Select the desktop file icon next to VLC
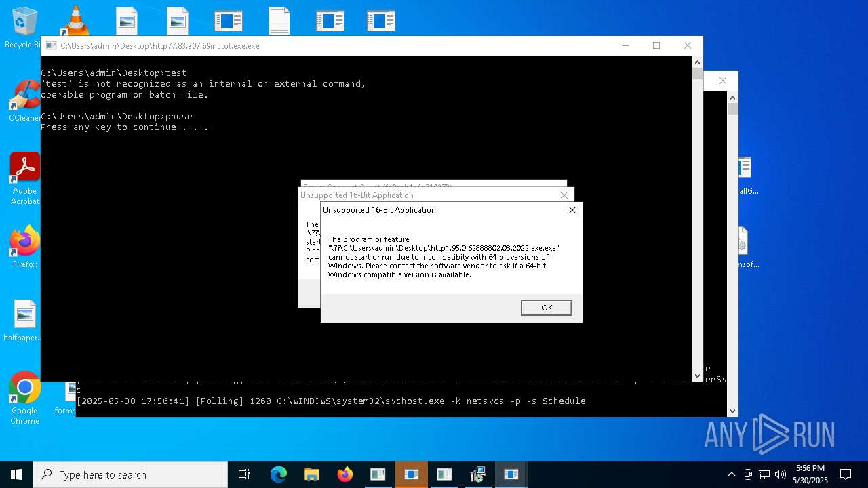This screenshot has height=488, width=868. (x=126, y=20)
